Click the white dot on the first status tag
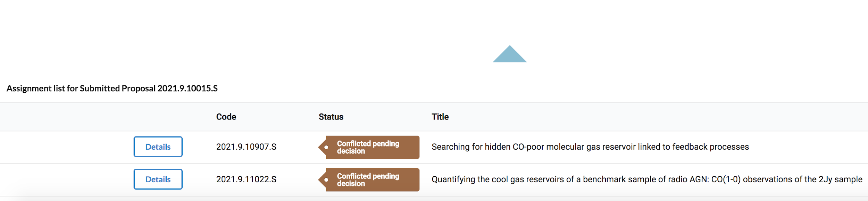The width and height of the screenshot is (868, 201). (326, 147)
